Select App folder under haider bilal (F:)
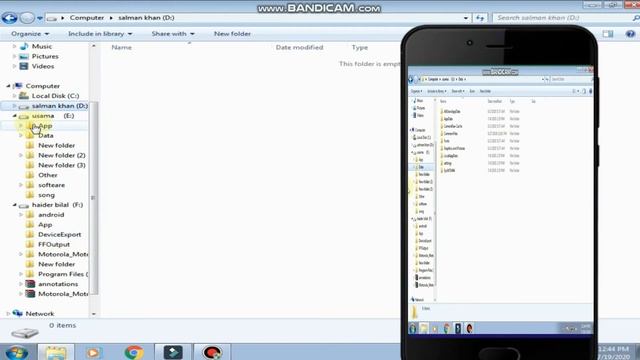The image size is (640, 360). [x=45, y=225]
